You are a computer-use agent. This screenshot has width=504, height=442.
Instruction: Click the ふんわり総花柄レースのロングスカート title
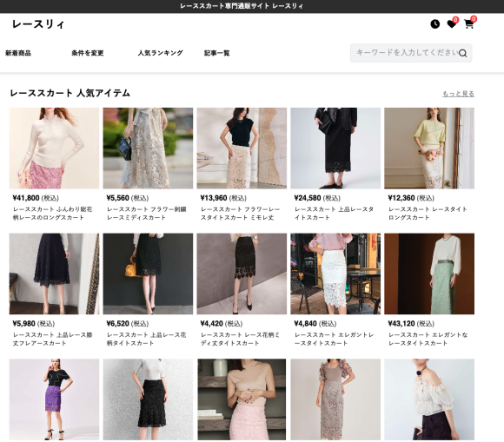tap(53, 214)
